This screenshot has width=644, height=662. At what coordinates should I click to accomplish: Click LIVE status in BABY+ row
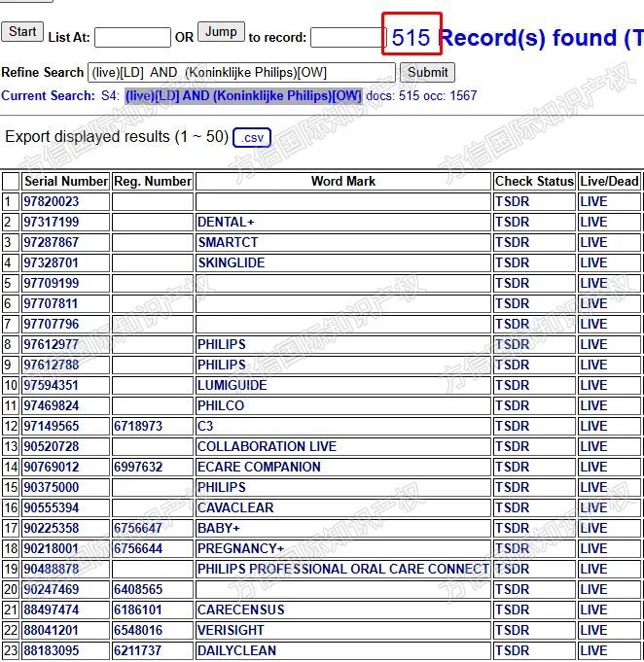[593, 528]
